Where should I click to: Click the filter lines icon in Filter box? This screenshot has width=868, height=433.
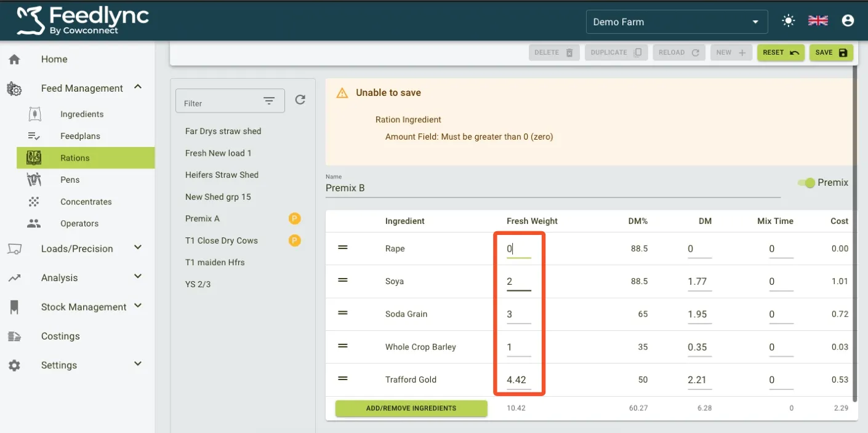point(269,101)
